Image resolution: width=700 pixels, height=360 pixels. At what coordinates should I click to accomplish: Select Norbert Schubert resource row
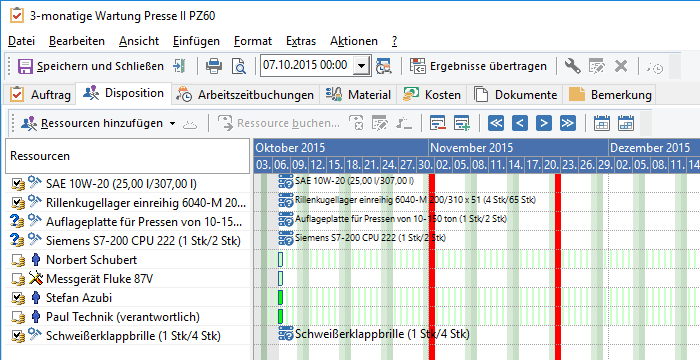[x=127, y=260]
